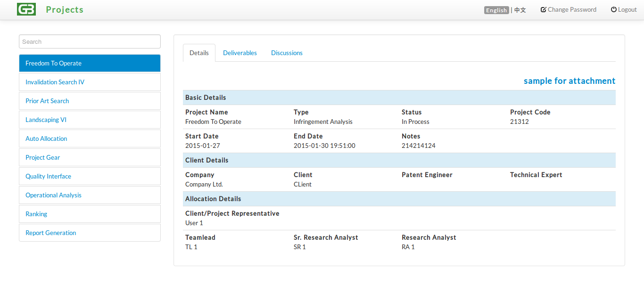Click the End Date value '2015-01-30 19:51:00'

(324, 146)
